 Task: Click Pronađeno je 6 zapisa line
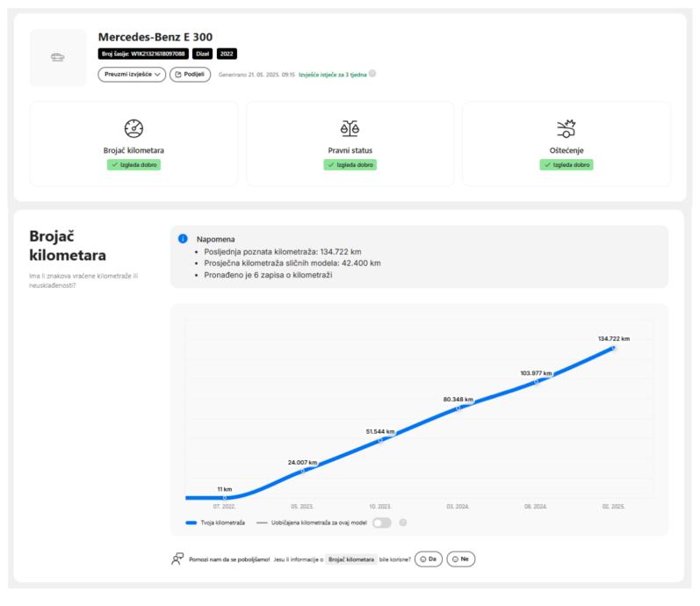268,275
